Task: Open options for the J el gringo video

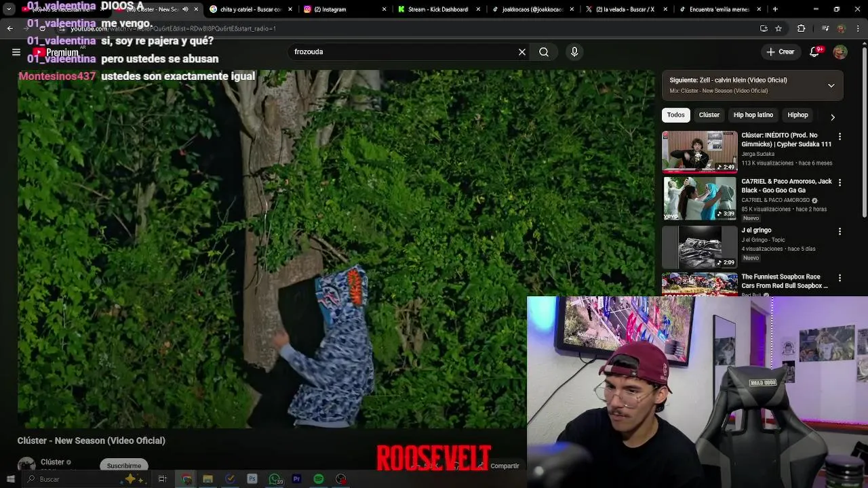Action: pos(840,232)
